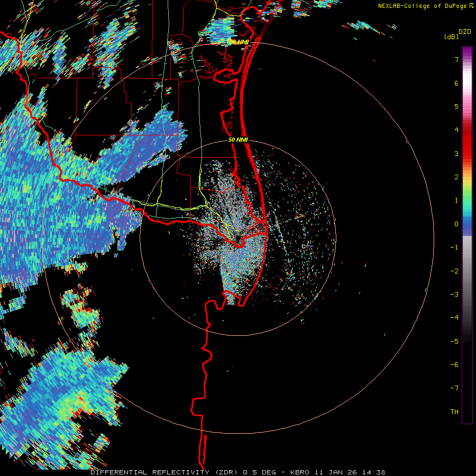Click the DZD product label
Viewport: 476px width, 476px height.
click(465, 32)
